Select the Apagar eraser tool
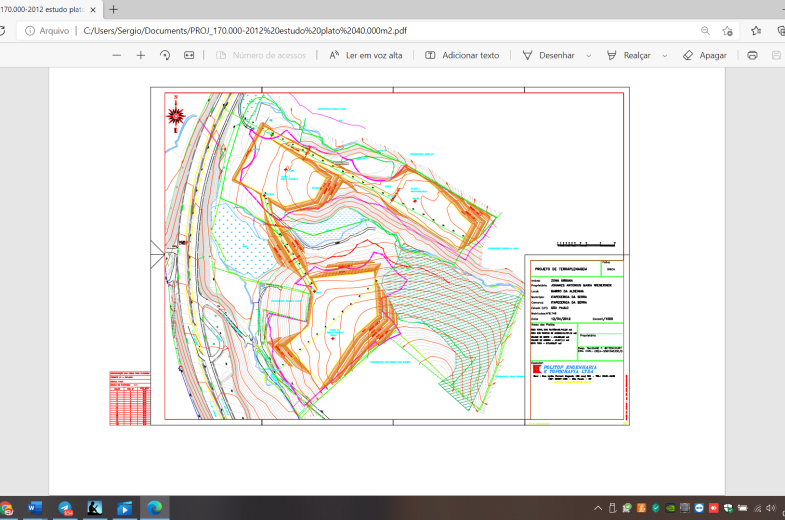This screenshot has width=785, height=520. coord(704,55)
